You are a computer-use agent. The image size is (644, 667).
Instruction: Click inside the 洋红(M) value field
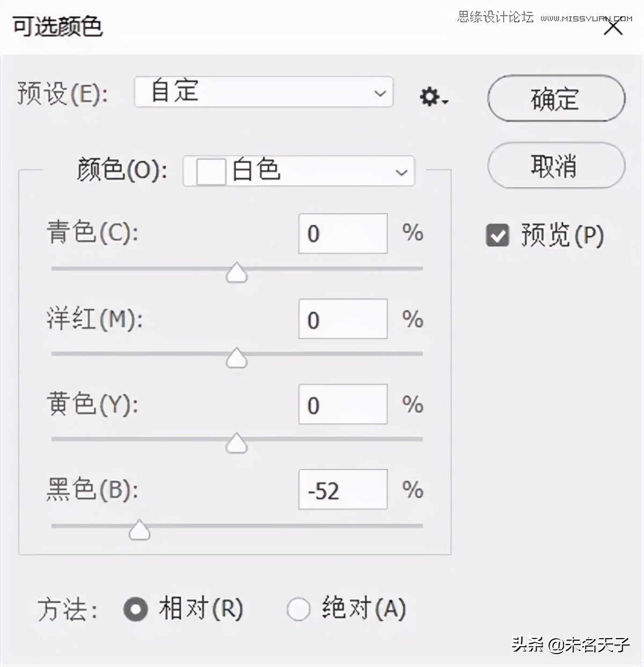tap(343, 320)
